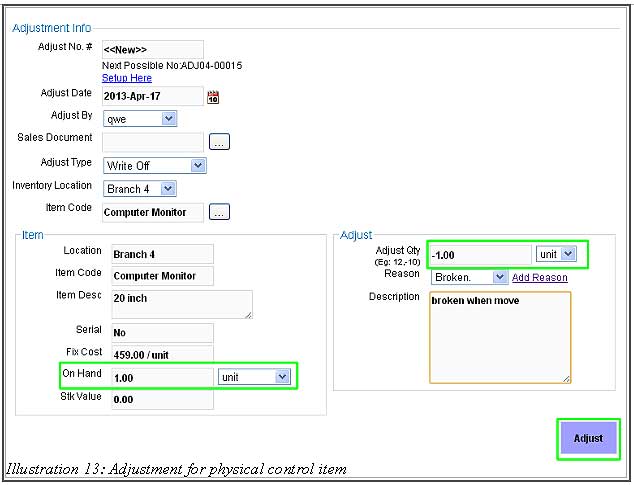Viewport: 634px width, 485px height.
Task: Click the Setup Here link
Action: [x=127, y=78]
